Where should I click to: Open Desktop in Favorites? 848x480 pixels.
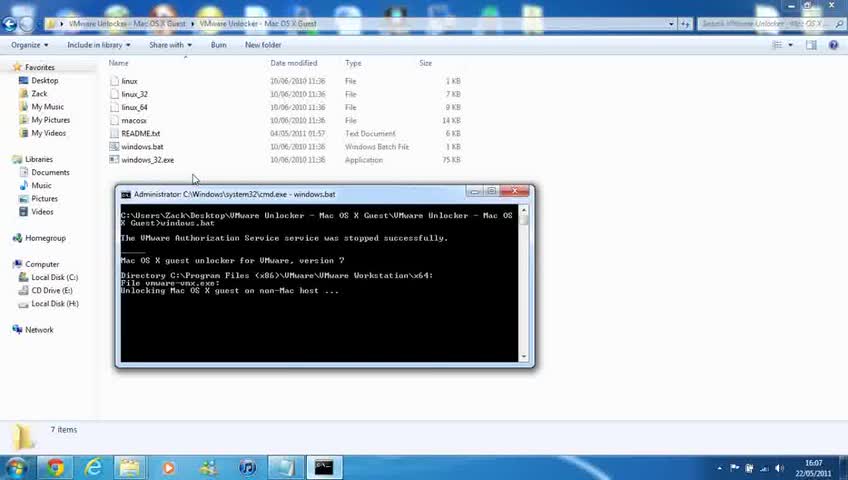[44, 81]
